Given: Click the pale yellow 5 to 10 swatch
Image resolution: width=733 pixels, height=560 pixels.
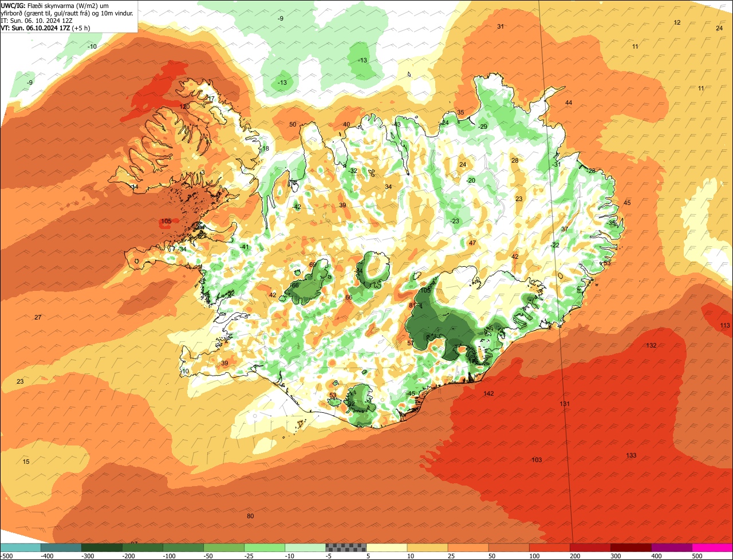Looking at the screenshot, I should [387, 547].
